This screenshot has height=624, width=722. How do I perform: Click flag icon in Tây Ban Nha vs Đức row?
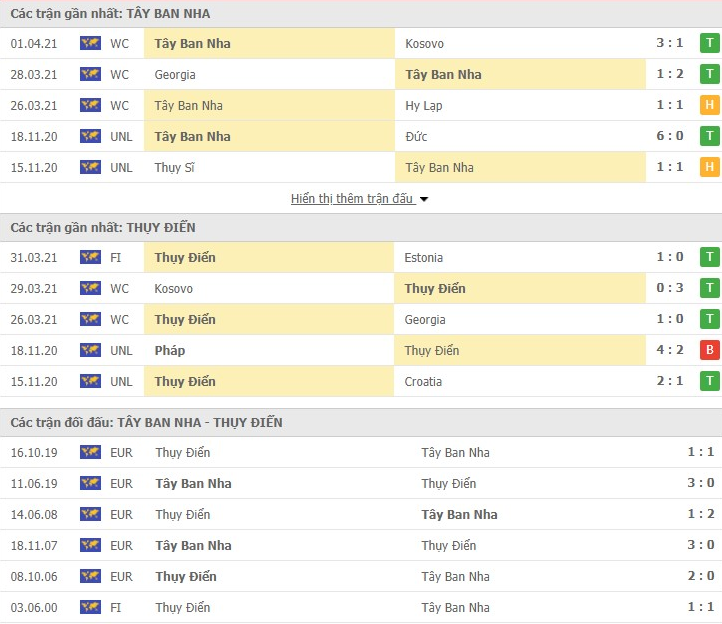90,137
